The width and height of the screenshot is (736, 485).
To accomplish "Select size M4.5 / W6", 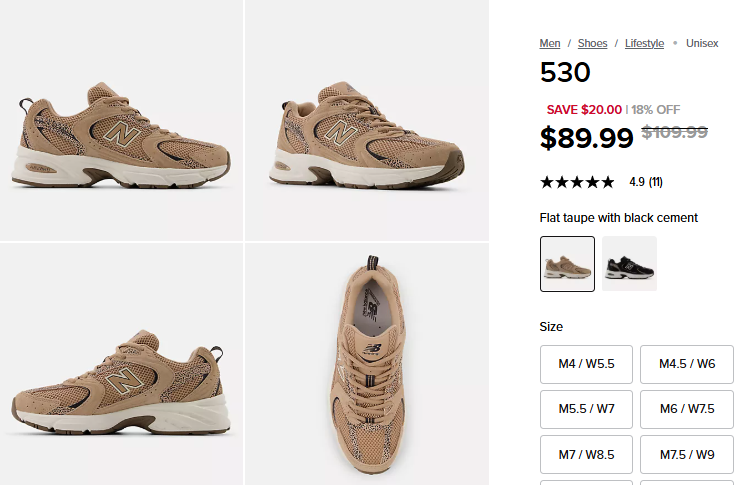I will click(686, 364).
